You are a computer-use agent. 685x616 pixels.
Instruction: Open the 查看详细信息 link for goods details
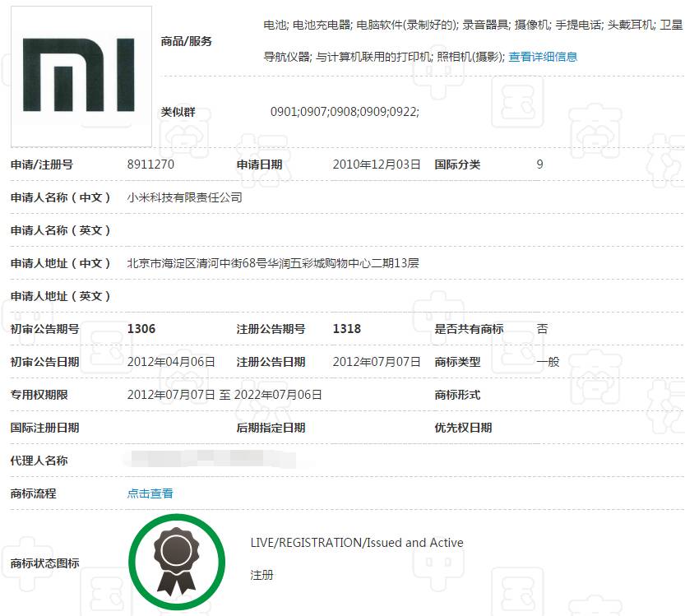pos(543,57)
